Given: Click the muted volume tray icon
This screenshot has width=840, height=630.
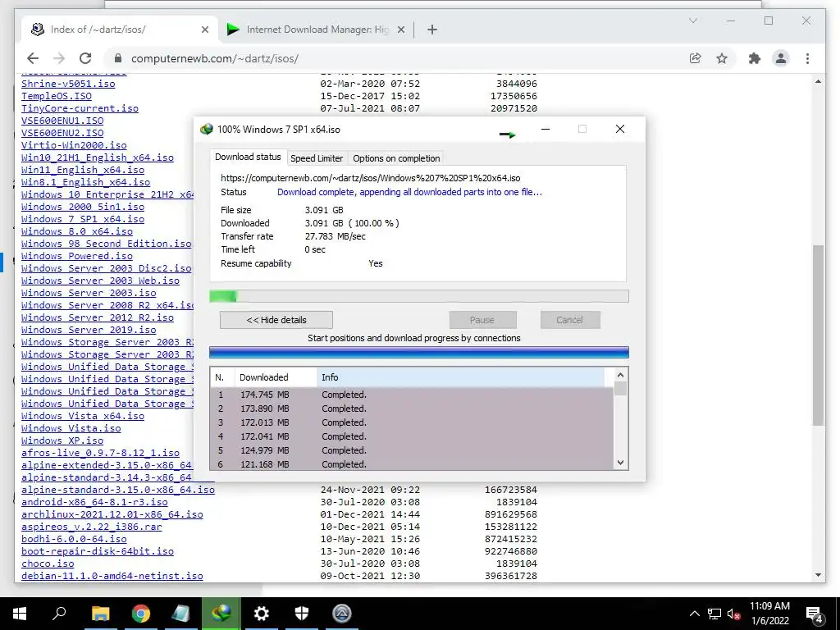Looking at the screenshot, I should coord(733,614).
